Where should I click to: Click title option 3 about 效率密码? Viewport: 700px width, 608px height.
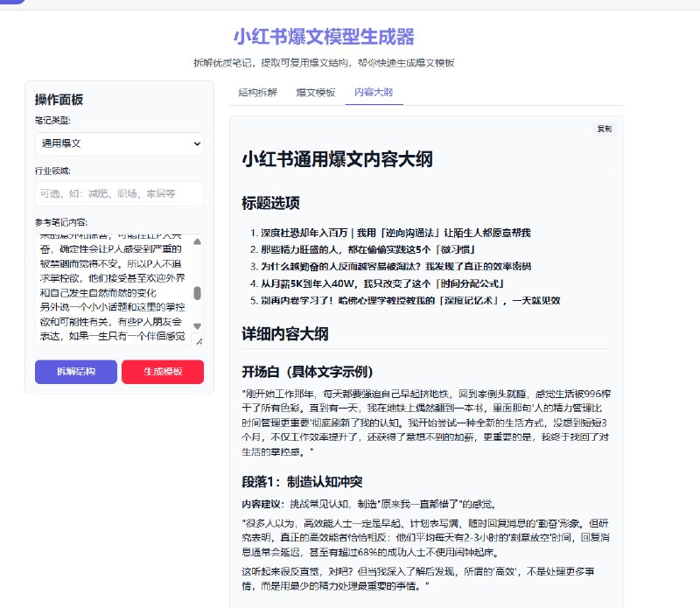[x=396, y=267]
